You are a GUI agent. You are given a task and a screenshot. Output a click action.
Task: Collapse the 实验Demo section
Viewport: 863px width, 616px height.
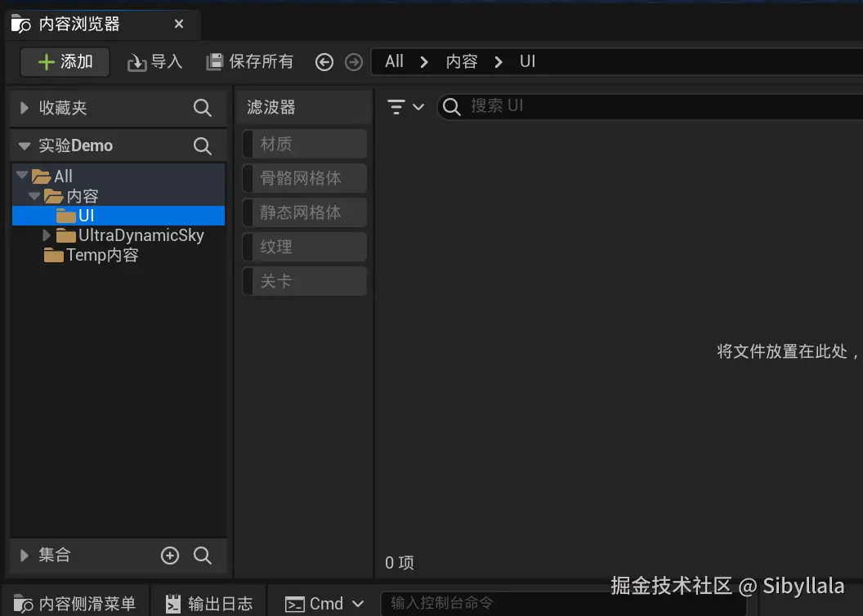pos(24,145)
